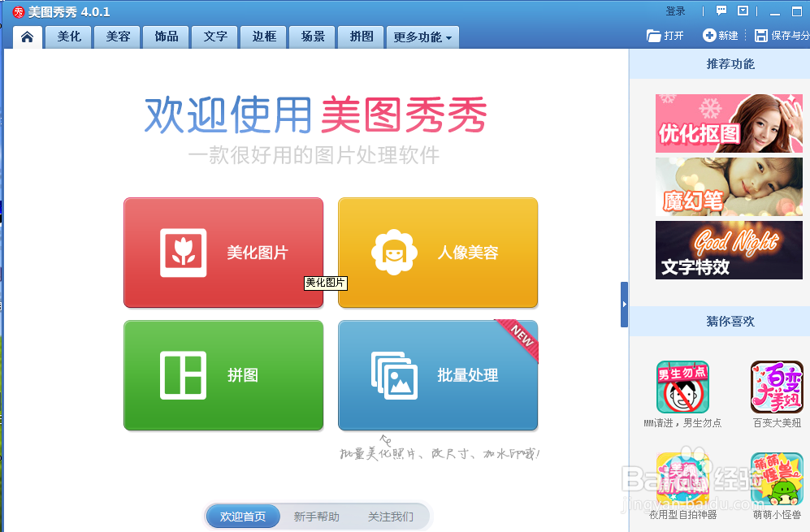Open the feedback speech bubble icon

[721, 11]
